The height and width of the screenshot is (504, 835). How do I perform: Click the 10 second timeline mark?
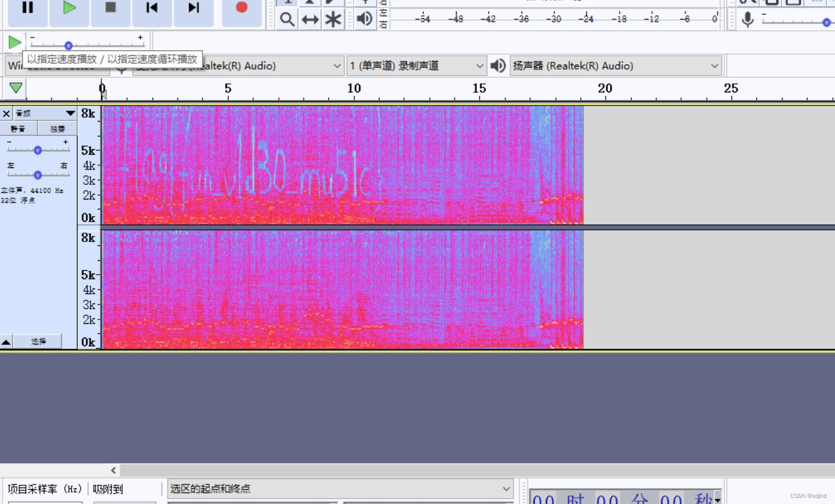click(354, 88)
